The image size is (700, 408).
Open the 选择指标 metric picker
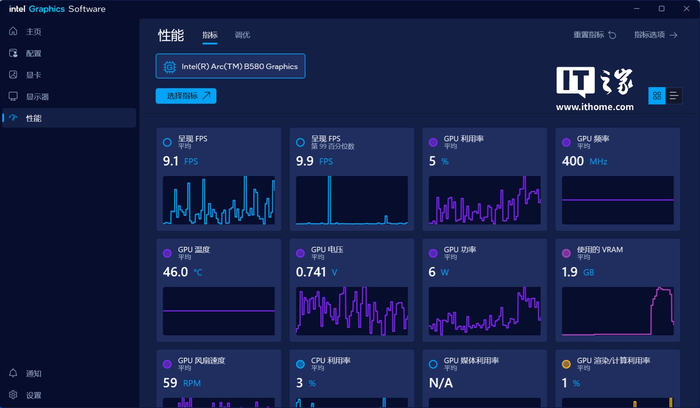click(x=186, y=96)
